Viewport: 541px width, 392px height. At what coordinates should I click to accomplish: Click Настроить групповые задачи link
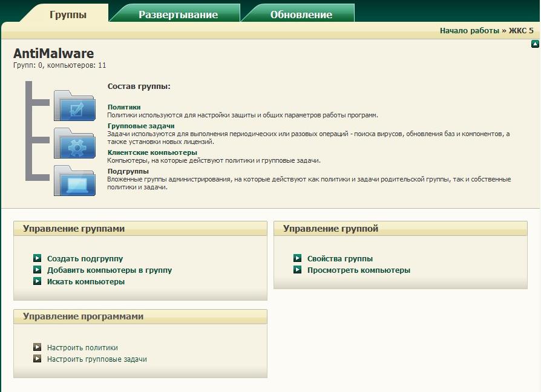point(97,359)
